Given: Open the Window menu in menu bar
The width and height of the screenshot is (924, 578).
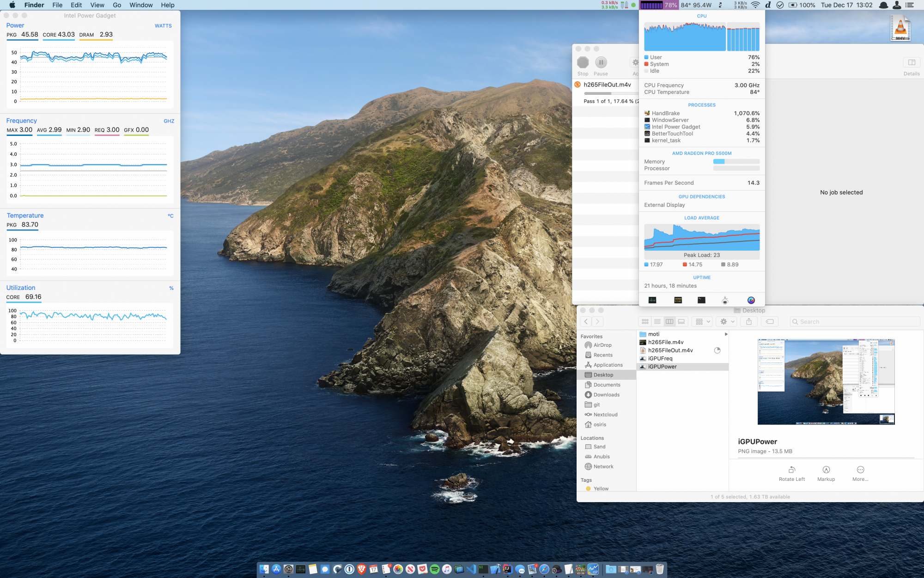Looking at the screenshot, I should pos(141,5).
